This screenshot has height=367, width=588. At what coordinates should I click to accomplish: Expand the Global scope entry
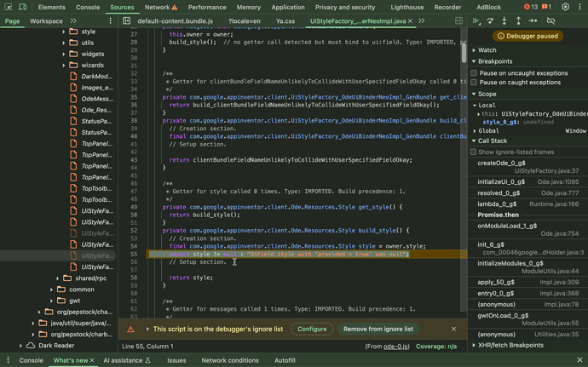pyautogui.click(x=475, y=131)
